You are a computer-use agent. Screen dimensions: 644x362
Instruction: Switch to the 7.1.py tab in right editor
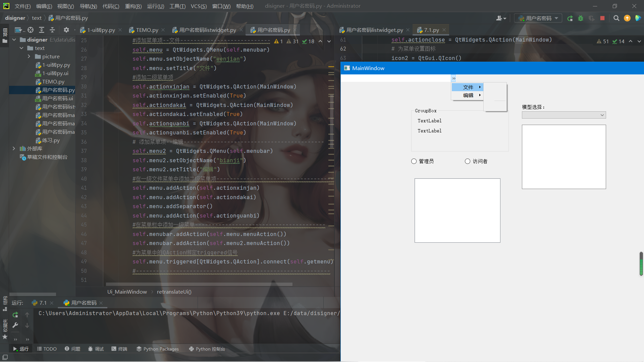431,30
